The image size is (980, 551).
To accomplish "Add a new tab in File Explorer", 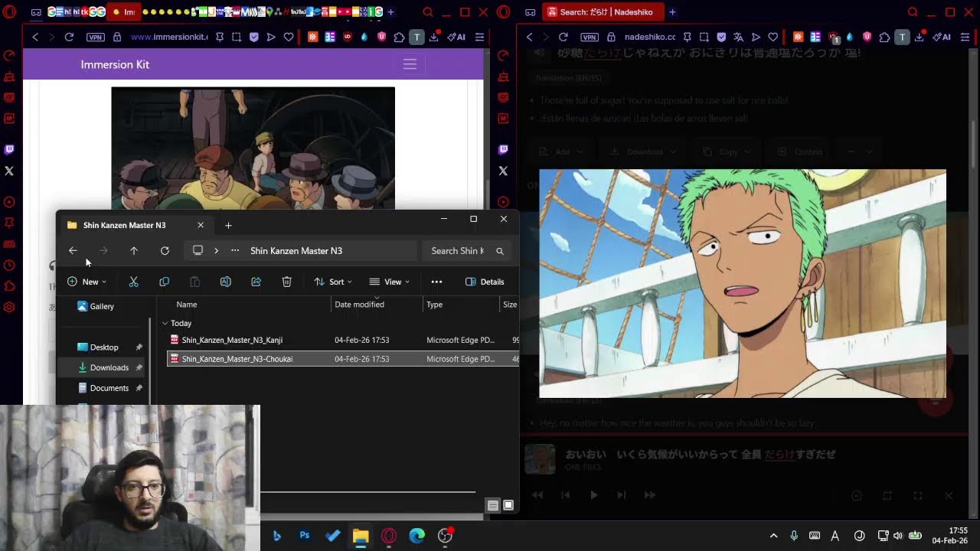I will pos(228,225).
